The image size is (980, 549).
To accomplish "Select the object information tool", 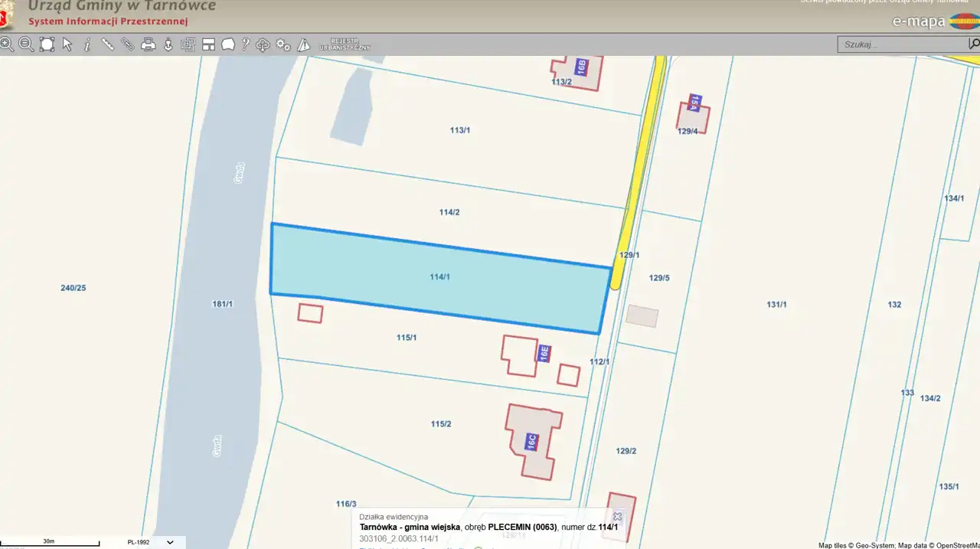I will point(87,44).
